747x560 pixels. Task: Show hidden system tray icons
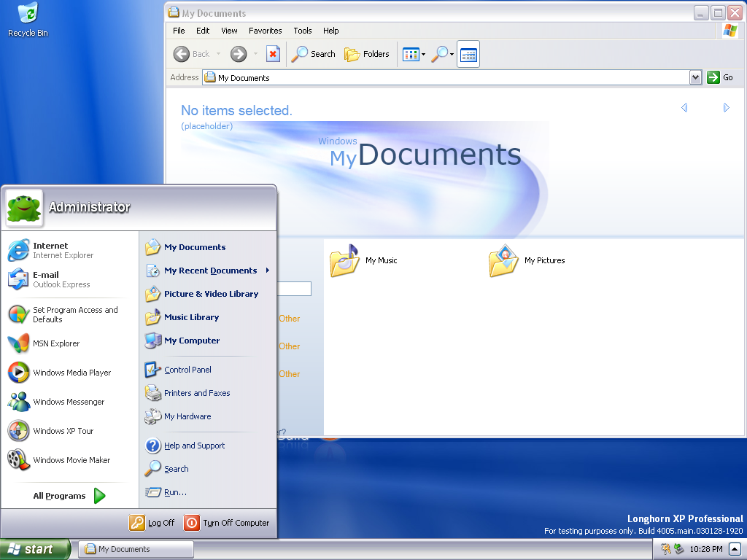click(x=735, y=549)
